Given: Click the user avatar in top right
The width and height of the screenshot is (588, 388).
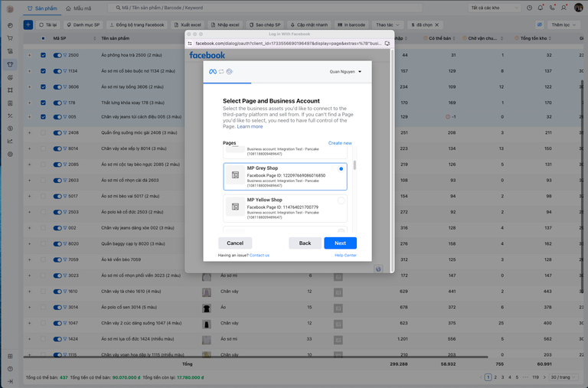Looking at the screenshot, I should [x=579, y=8].
